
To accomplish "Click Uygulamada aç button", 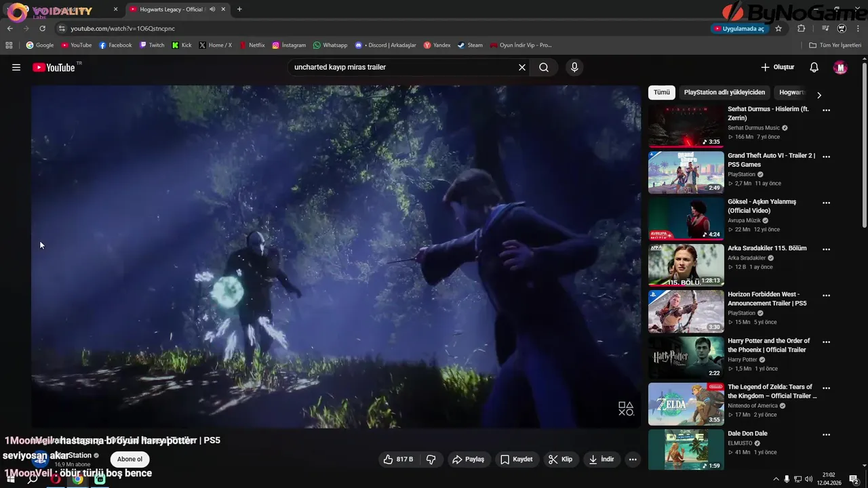I will [738, 28].
